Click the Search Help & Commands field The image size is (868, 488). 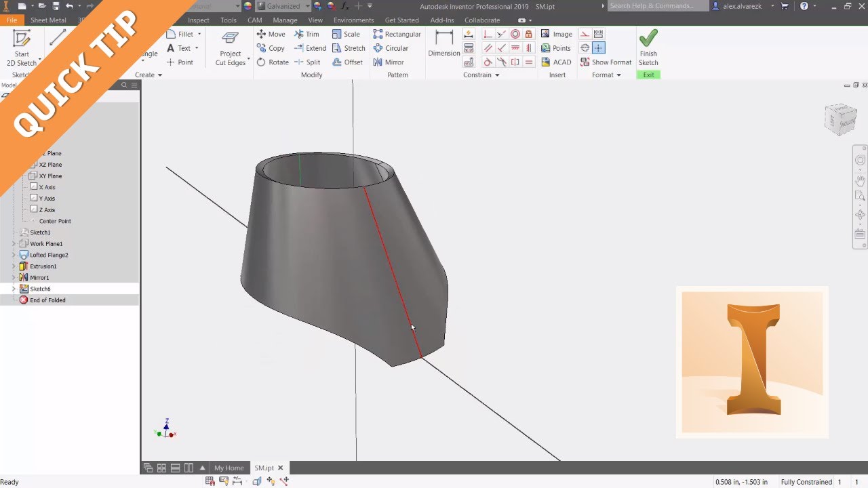657,6
